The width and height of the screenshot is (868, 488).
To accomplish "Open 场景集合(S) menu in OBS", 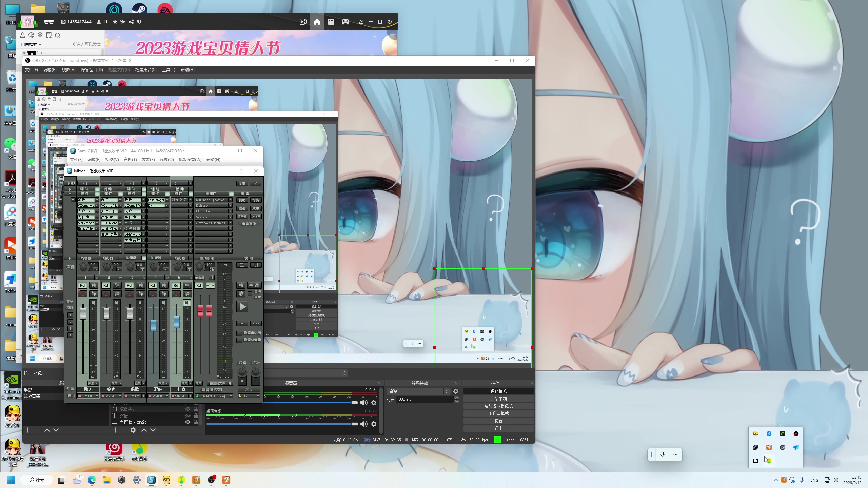I will (146, 70).
